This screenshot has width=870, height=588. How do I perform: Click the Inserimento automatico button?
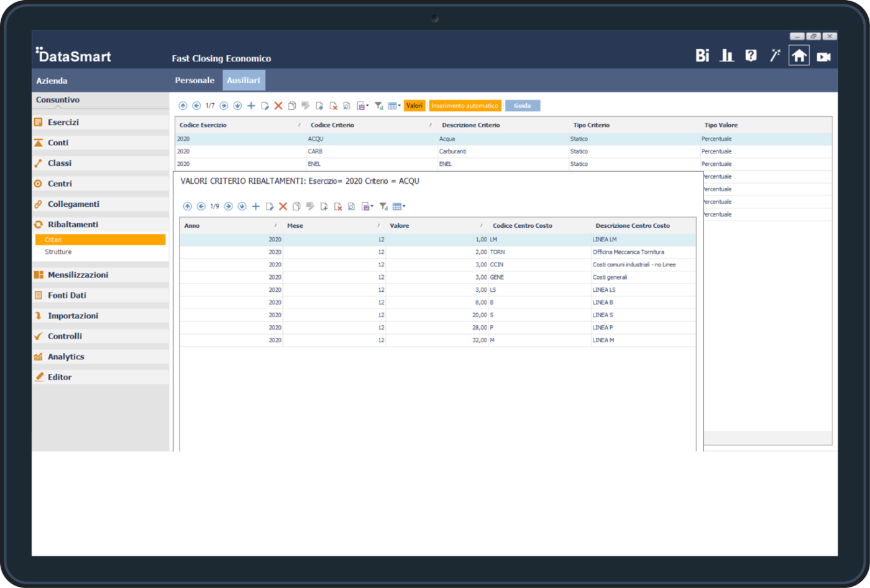point(465,106)
